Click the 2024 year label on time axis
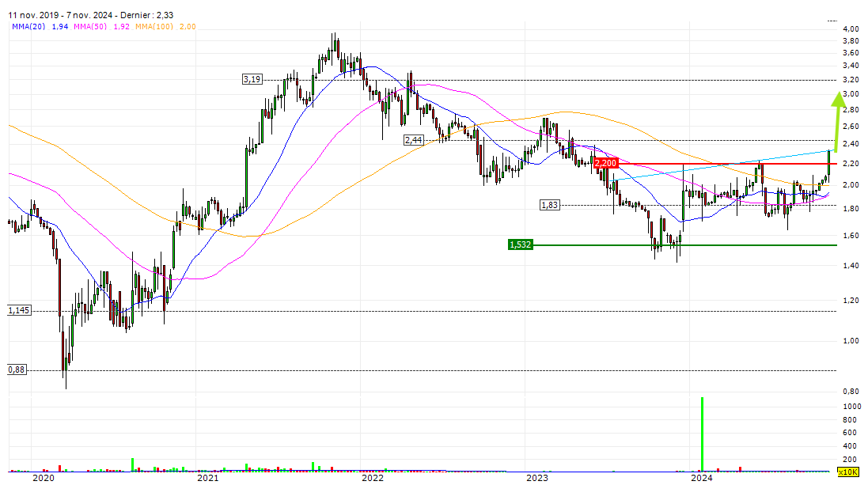Image resolution: width=868 pixels, height=485 pixels. 702,478
